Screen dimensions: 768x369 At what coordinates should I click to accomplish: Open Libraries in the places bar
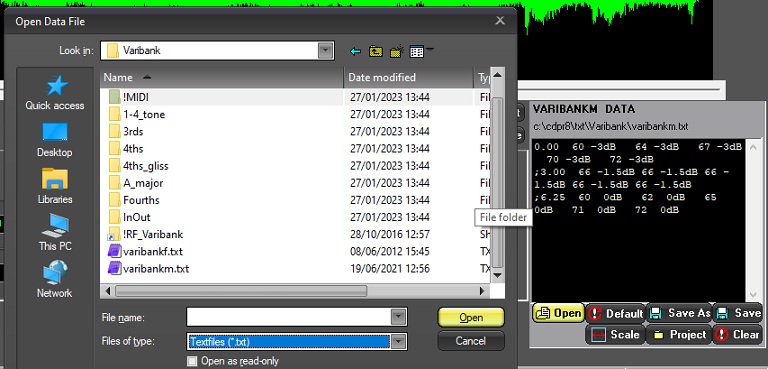pos(55,186)
